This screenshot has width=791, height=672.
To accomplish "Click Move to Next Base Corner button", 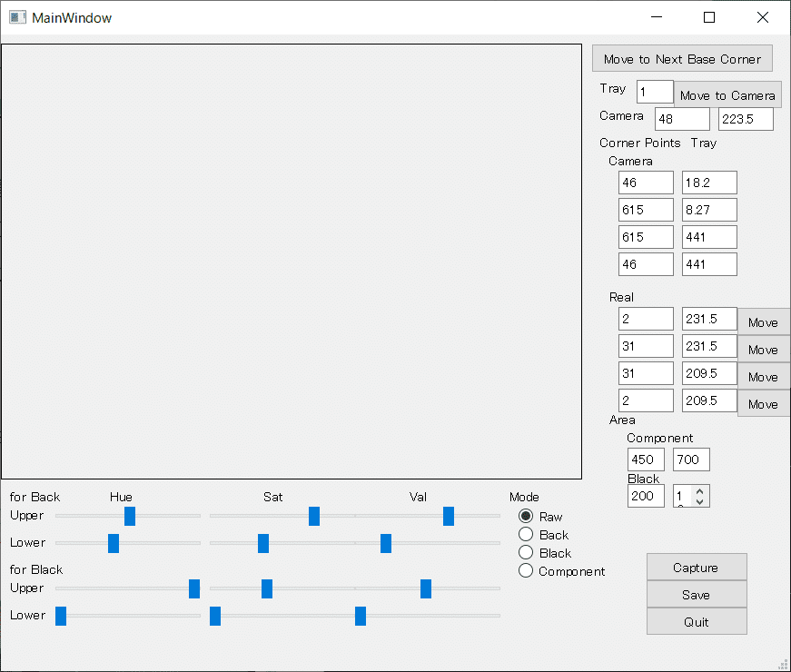I will tap(682, 58).
